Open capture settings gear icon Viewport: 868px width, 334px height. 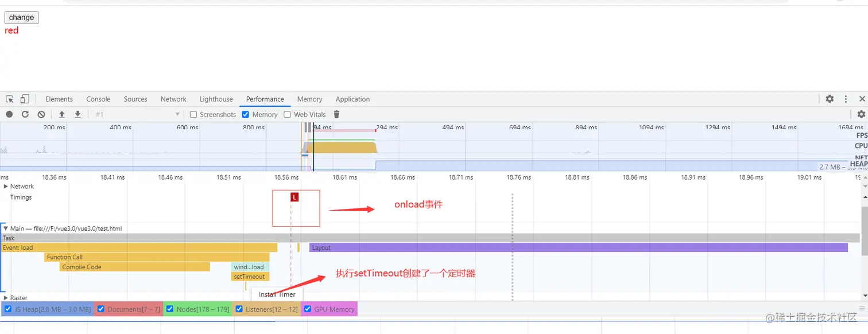tap(861, 114)
